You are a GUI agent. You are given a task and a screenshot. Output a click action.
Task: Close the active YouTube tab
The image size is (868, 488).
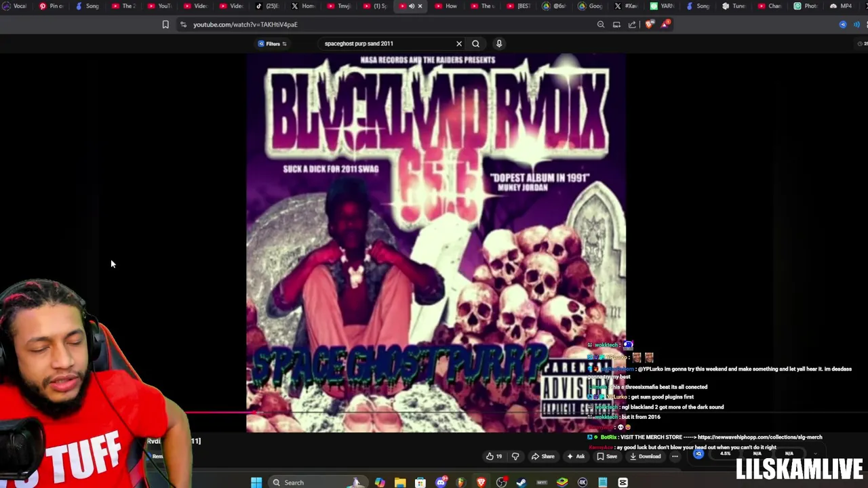[420, 6]
